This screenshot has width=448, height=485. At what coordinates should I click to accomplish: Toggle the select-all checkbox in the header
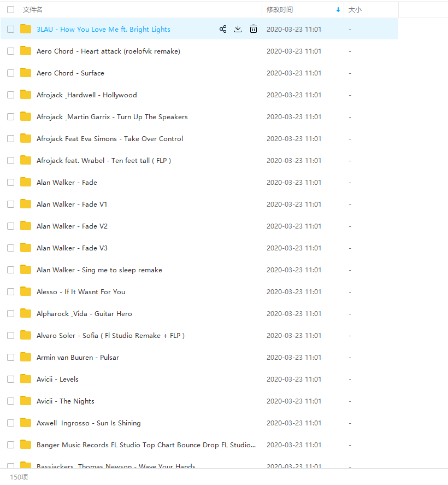[11, 10]
